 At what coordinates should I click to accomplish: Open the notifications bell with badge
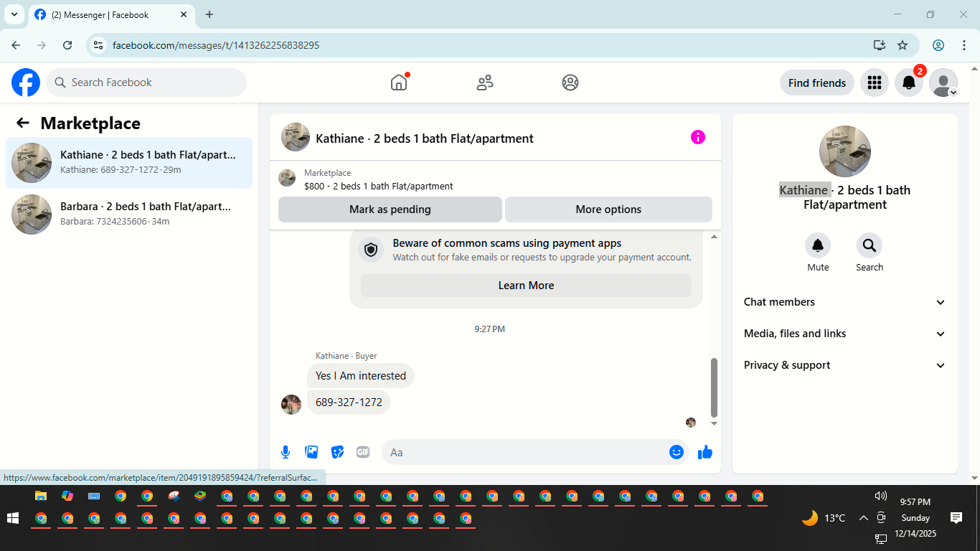pos(909,83)
